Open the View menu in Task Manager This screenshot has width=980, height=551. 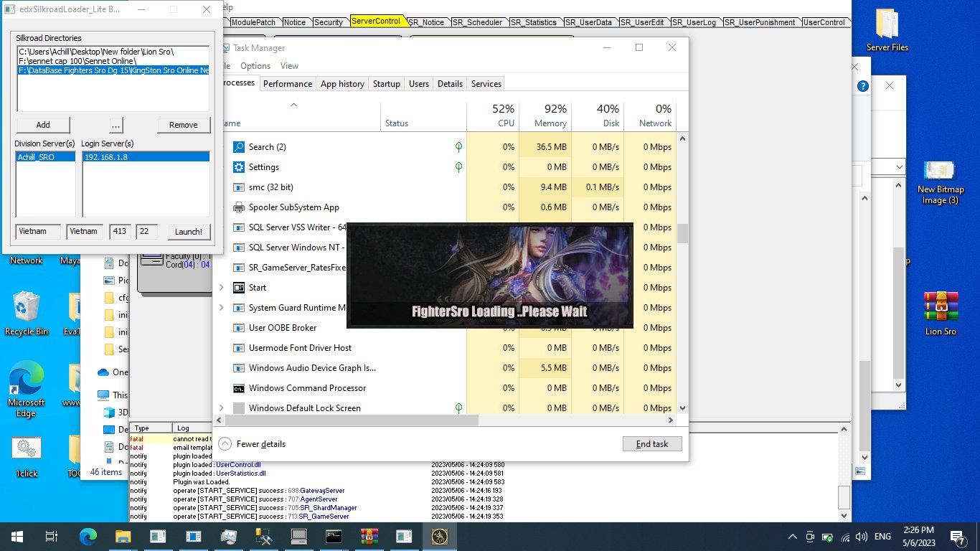(289, 65)
